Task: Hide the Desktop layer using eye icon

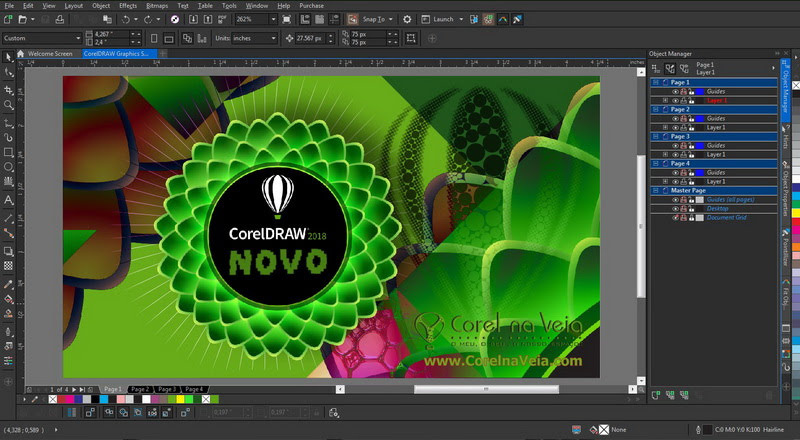Action: click(x=675, y=208)
